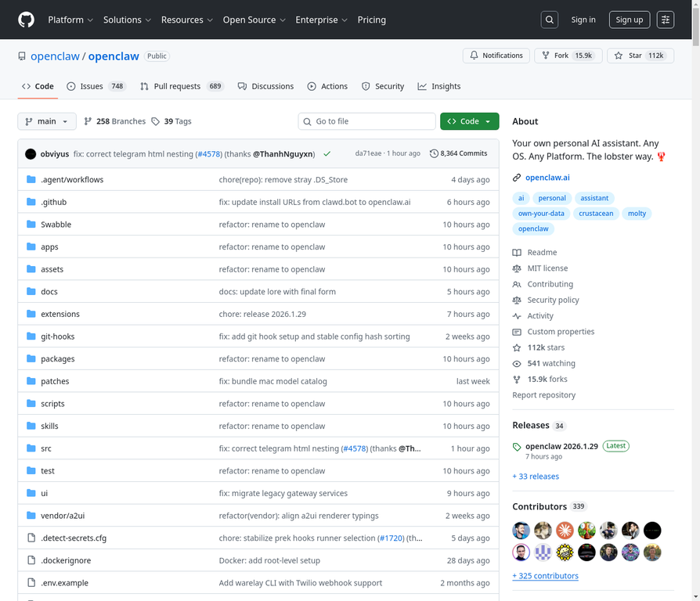Click inside the Go to file field

(x=366, y=121)
